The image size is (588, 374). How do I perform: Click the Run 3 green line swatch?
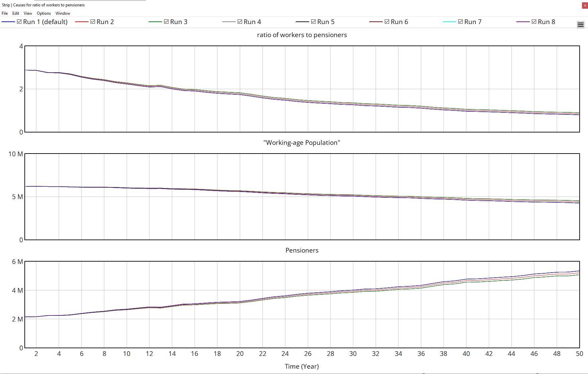tap(154, 21)
